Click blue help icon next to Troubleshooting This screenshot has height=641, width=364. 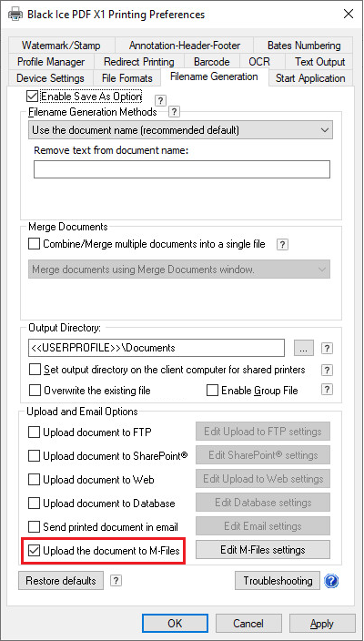(x=331, y=581)
